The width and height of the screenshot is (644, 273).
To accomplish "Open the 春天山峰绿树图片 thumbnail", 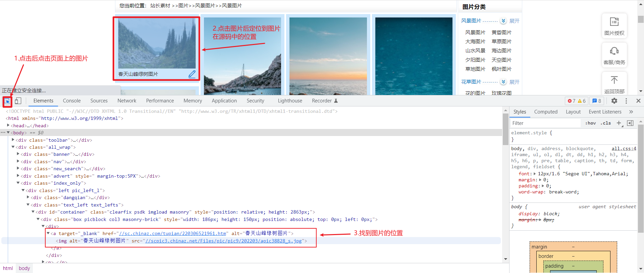I will pos(157,43).
